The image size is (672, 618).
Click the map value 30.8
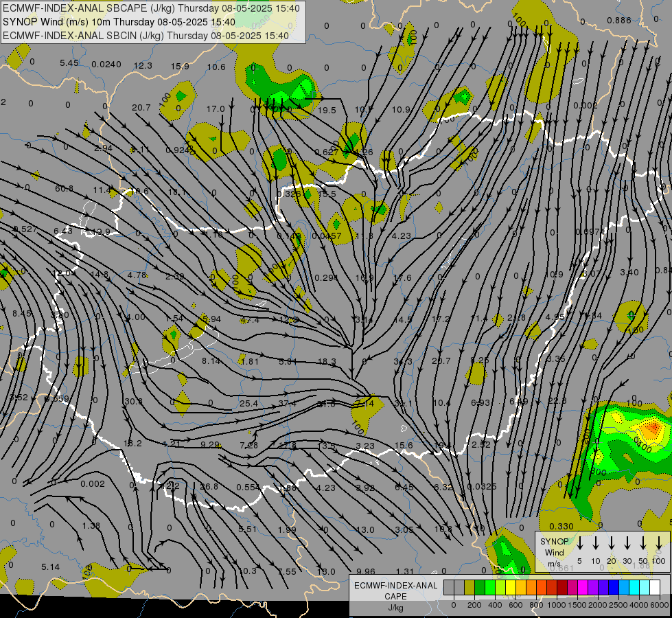pyautogui.click(x=133, y=402)
